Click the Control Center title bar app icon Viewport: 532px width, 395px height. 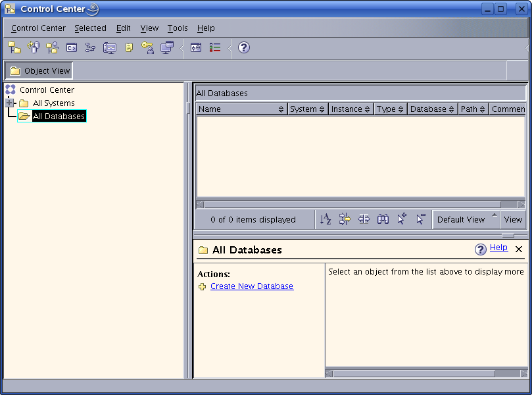10,9
